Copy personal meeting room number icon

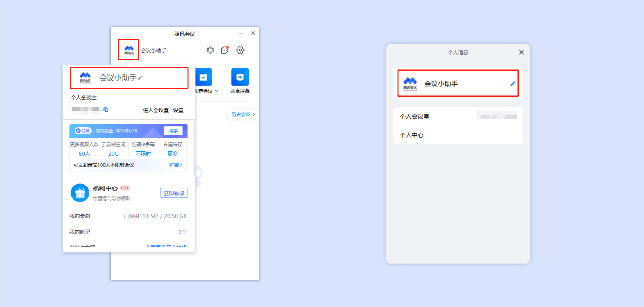point(106,110)
